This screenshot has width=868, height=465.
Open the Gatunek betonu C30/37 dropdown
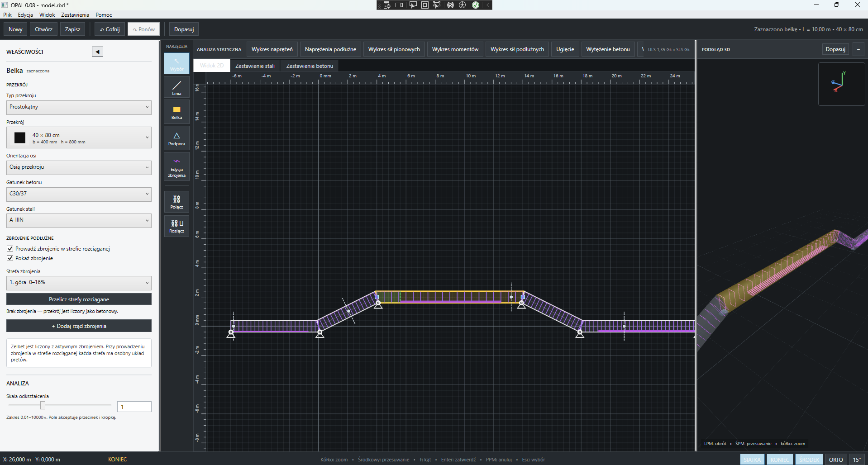point(79,194)
